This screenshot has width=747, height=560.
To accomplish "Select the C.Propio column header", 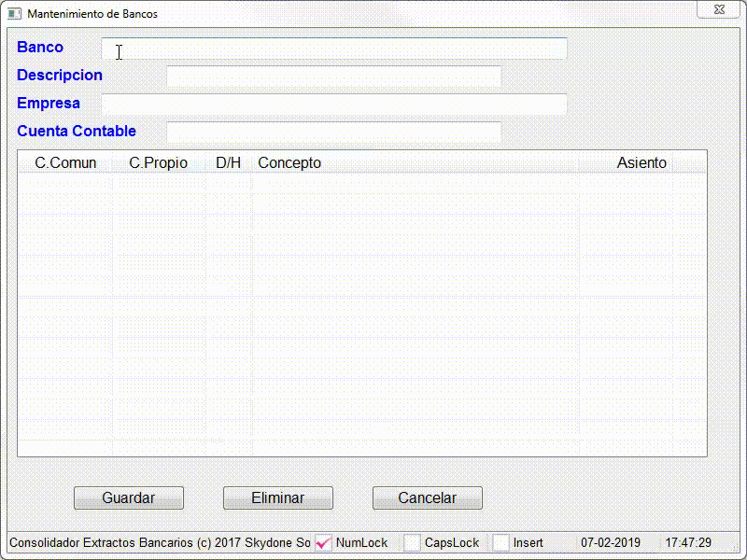I will click(158, 163).
